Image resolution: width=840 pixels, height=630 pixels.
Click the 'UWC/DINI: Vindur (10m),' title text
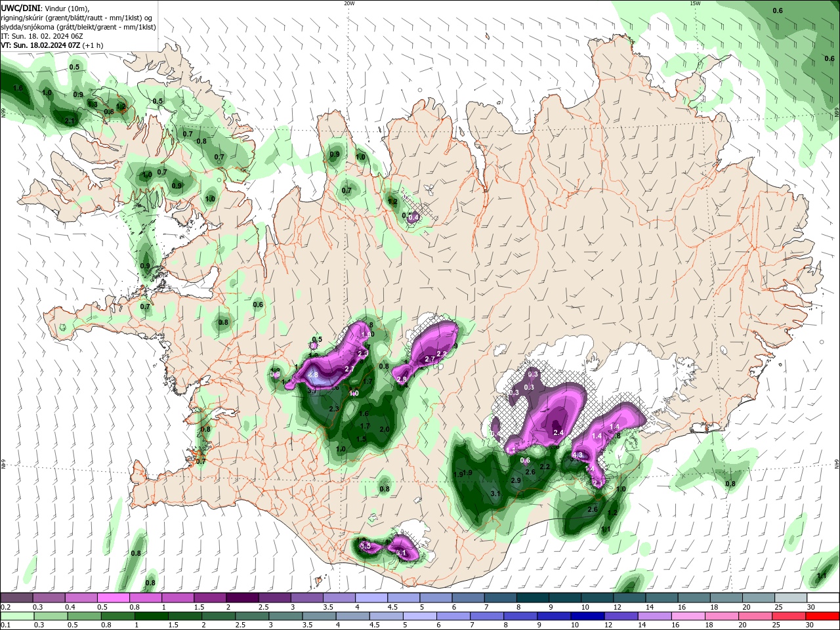(45, 8)
